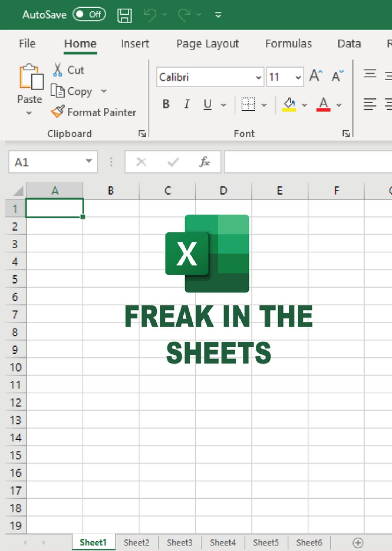Select row 12 header
Image resolution: width=392 pixels, height=551 pixels.
pos(15,402)
